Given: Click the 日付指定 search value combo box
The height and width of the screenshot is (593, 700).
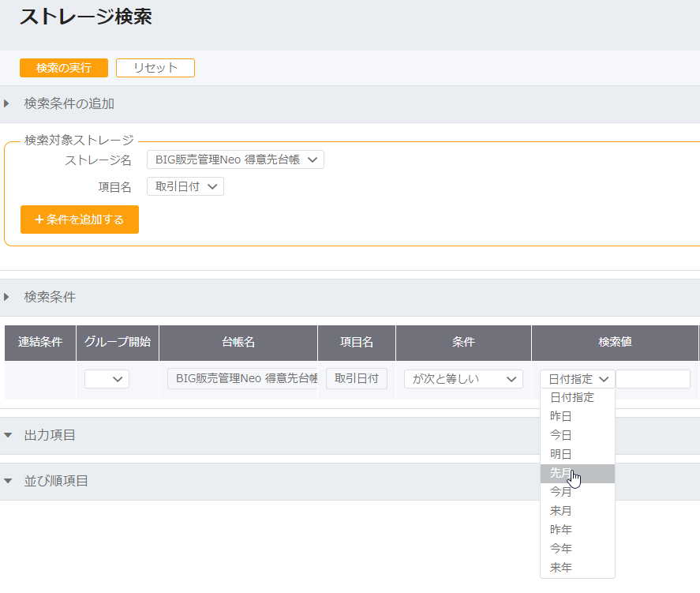Looking at the screenshot, I should click(x=578, y=379).
